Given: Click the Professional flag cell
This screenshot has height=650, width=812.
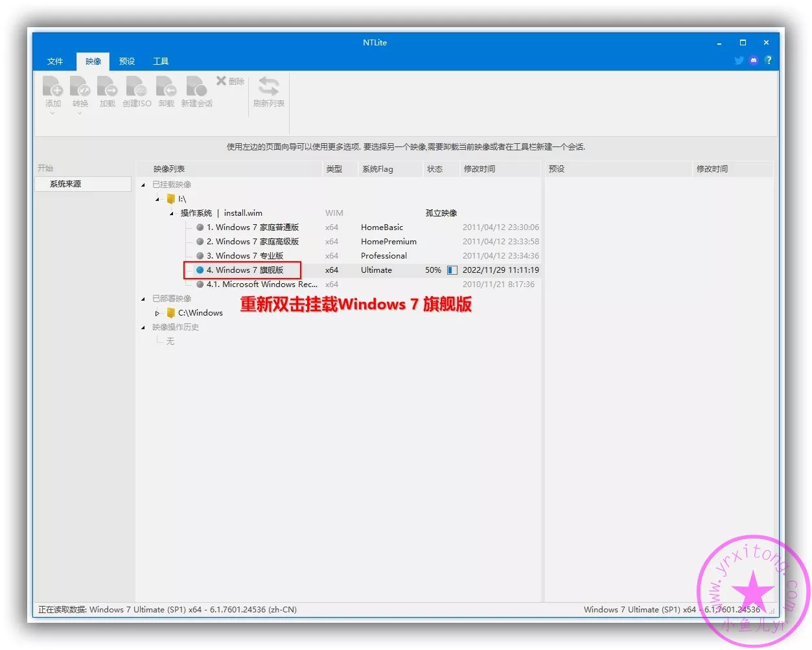Looking at the screenshot, I should click(x=384, y=256).
